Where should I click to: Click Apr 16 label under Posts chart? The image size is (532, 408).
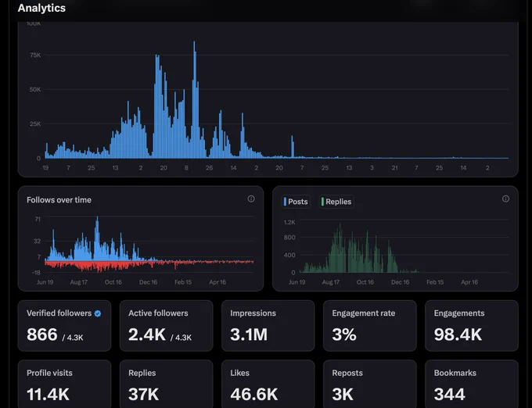[469, 282]
